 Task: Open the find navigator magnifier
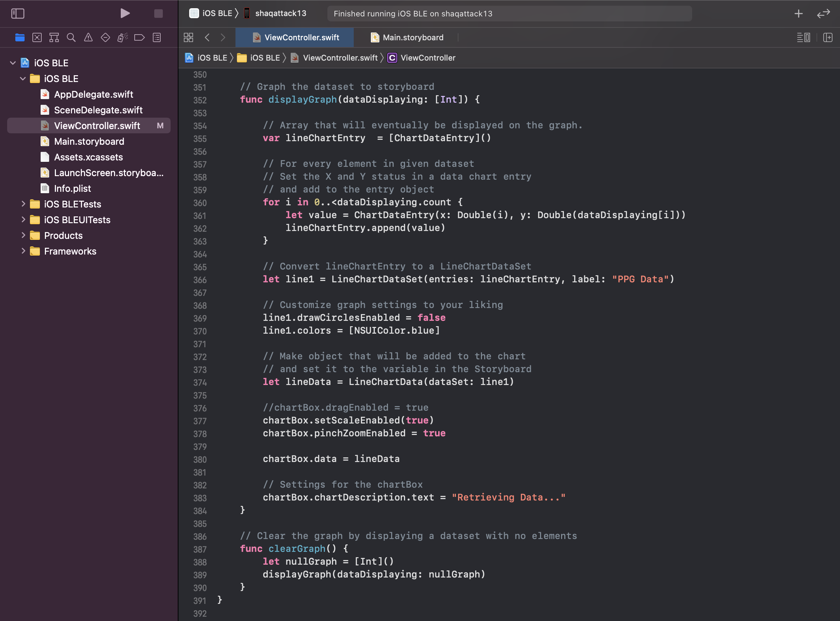tap(71, 37)
